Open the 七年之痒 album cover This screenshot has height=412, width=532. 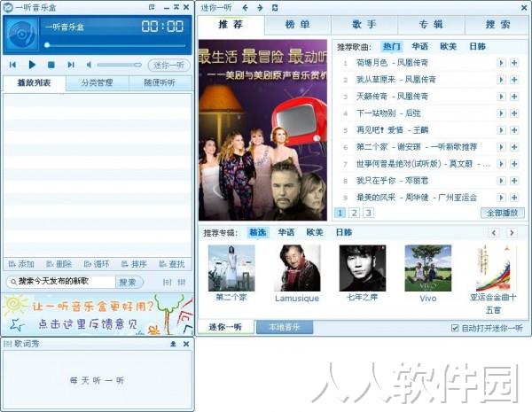click(363, 268)
